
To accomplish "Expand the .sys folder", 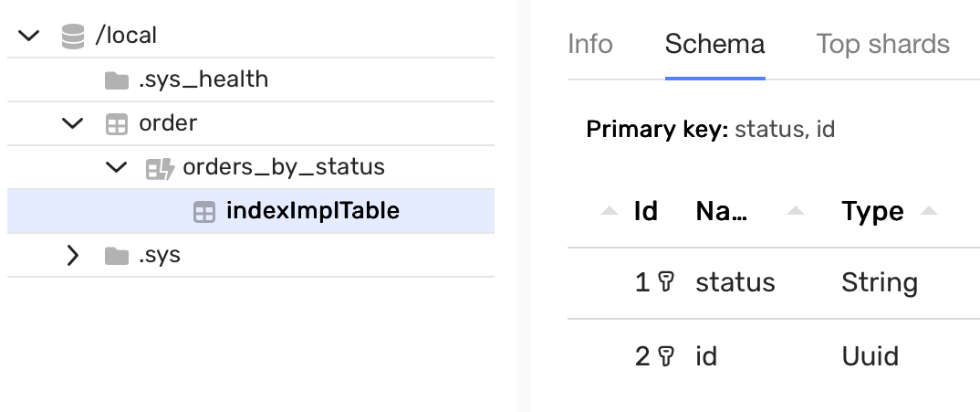I will [x=73, y=256].
